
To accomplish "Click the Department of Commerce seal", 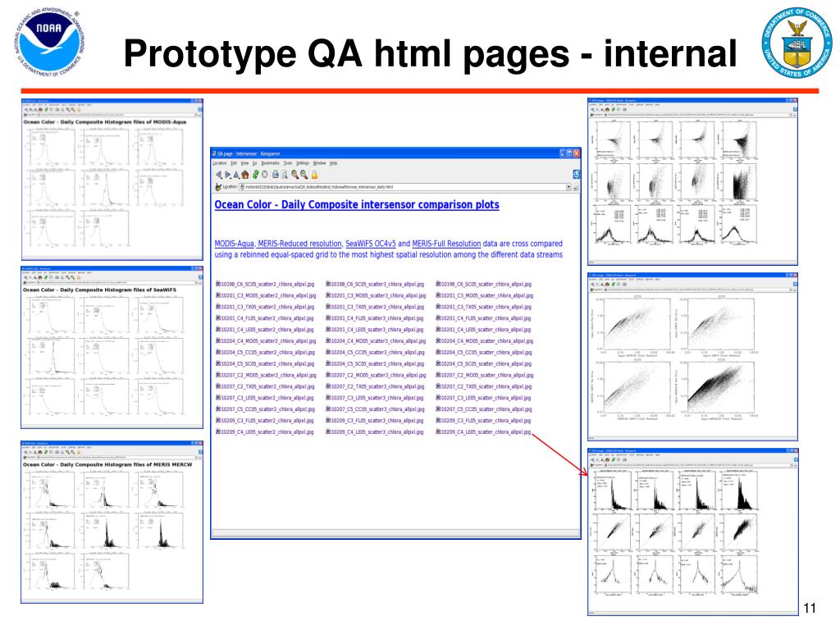I will 797,43.
